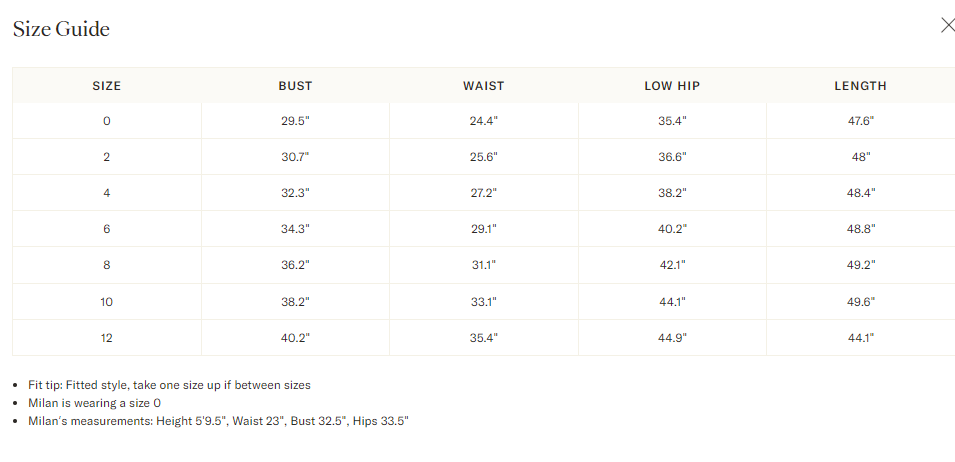Select the 42.1" low hip cell
955x462 pixels.
pos(672,265)
